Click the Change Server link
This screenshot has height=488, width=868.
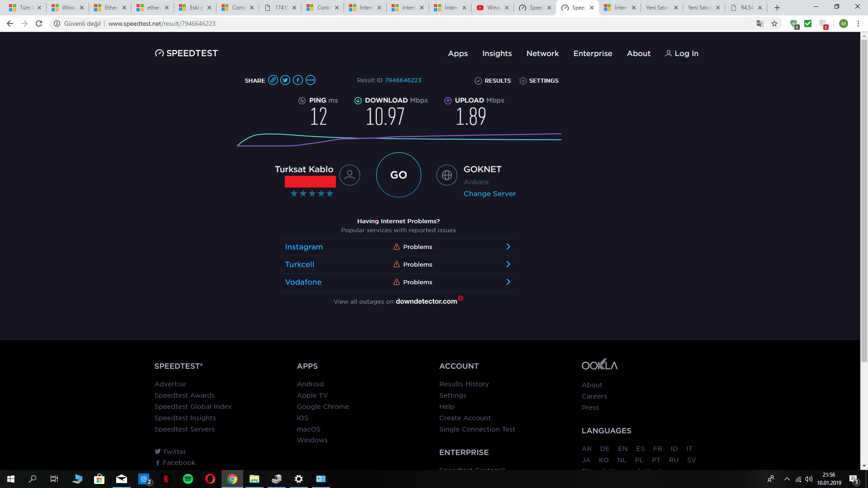tap(490, 194)
